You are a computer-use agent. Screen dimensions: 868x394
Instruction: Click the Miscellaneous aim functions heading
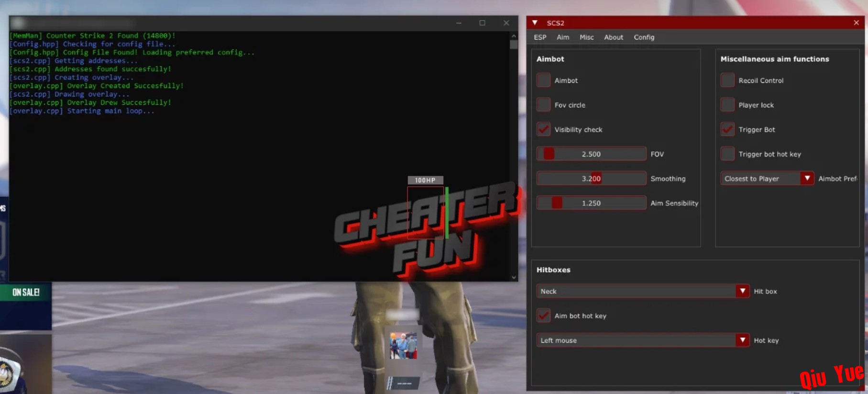click(x=775, y=59)
